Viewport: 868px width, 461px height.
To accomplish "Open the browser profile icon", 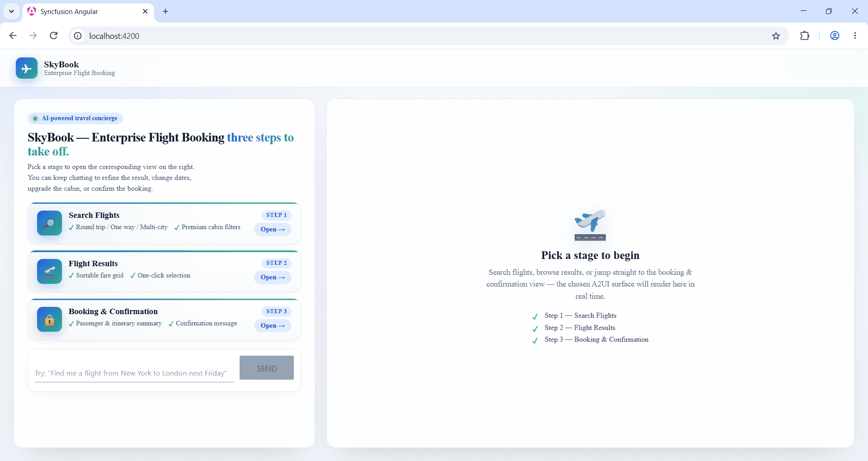I will [x=835, y=36].
